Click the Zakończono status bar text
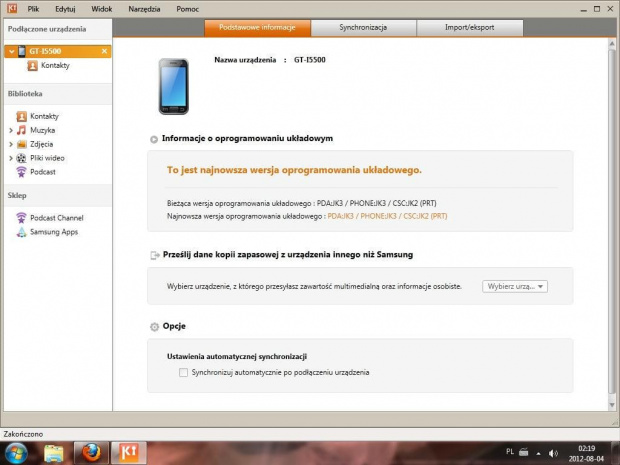This screenshot has height=465, width=620. pos(23,434)
